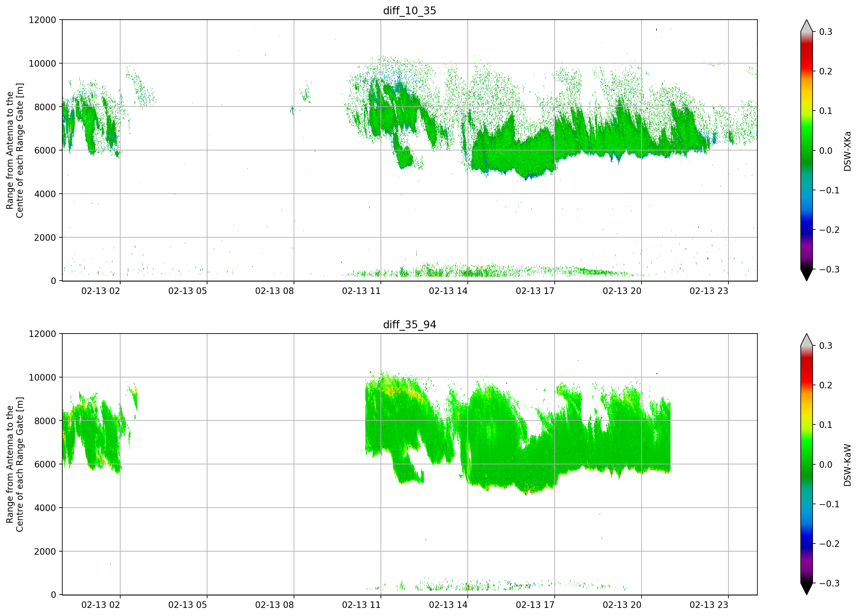Click '2000' tick on diff_35_94 y-axis
The width and height of the screenshot is (858, 616).
coord(45,552)
